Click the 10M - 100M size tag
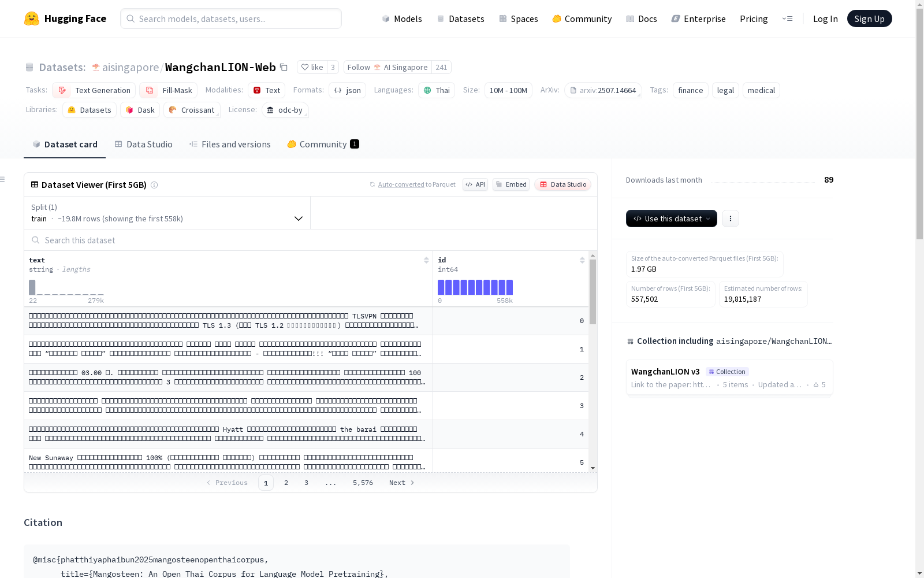Screen dimensions: 924x578 508,90
